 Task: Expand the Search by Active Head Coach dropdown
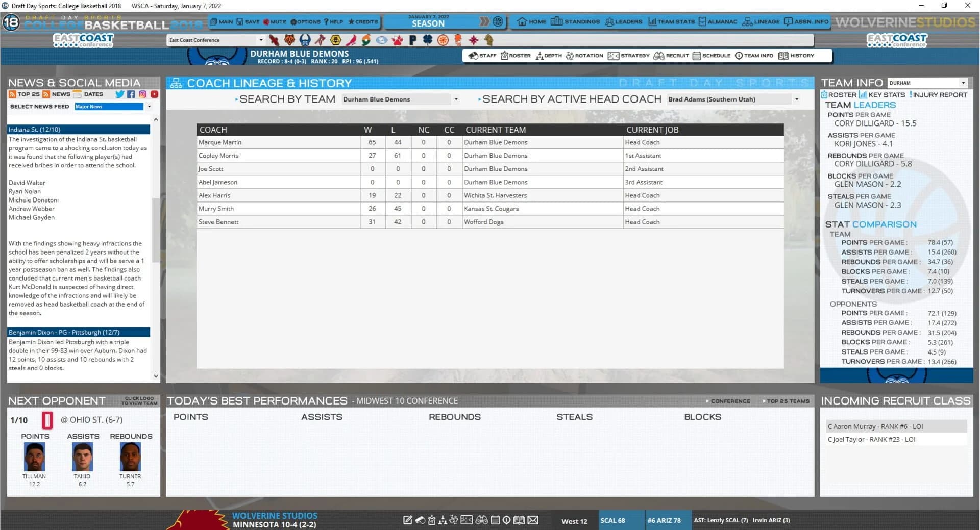point(796,99)
